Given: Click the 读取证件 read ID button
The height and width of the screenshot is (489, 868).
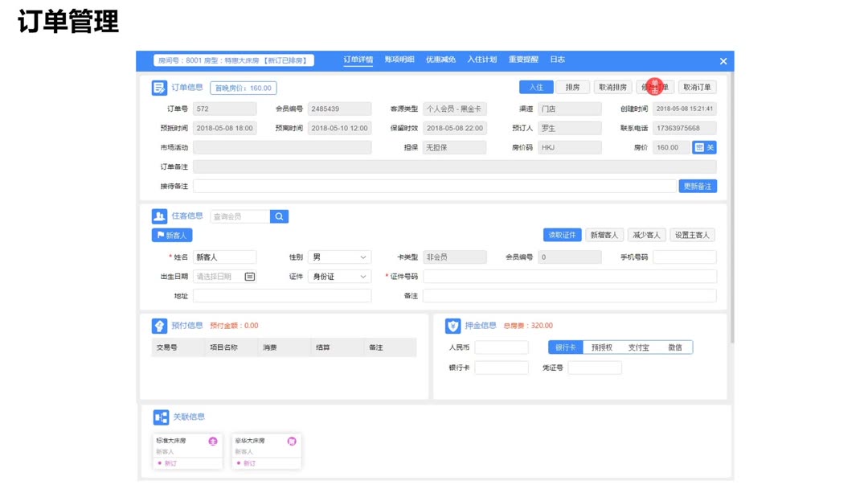Looking at the screenshot, I should 563,234.
